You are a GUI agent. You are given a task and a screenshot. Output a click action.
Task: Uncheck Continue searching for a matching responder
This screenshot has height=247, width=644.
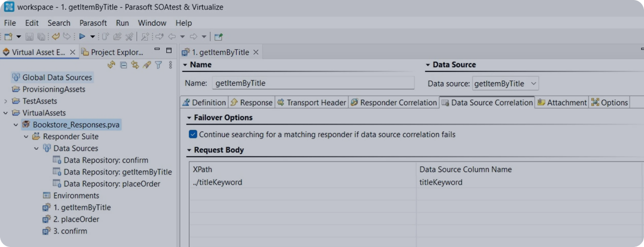(x=193, y=134)
